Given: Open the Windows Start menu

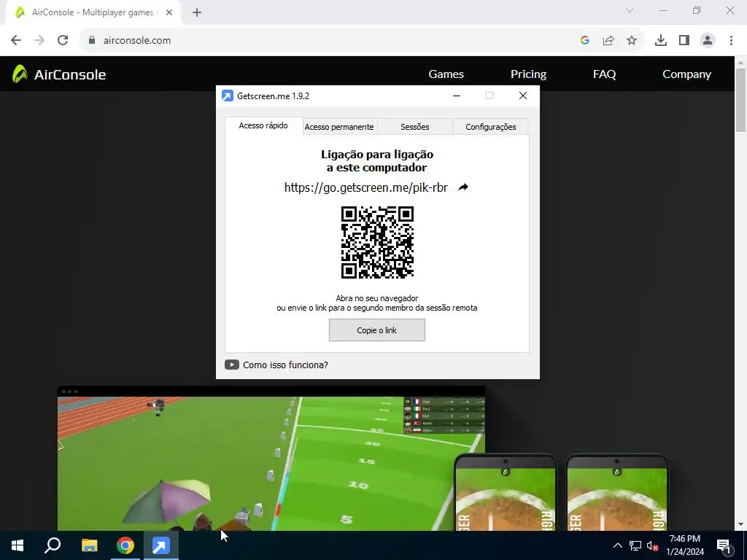Looking at the screenshot, I should click(18, 545).
